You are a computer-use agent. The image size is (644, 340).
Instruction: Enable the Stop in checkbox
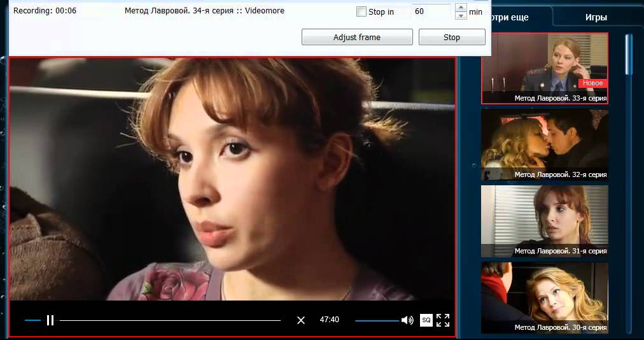click(361, 11)
